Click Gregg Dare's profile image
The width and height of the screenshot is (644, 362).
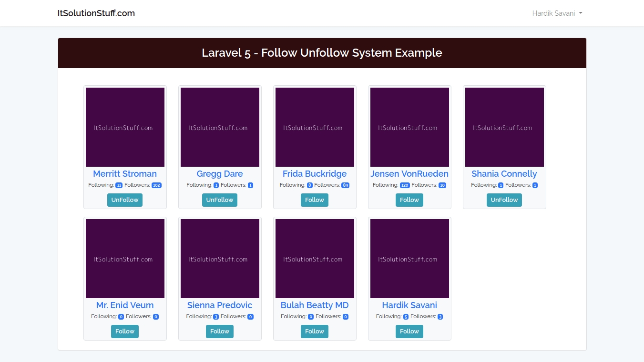(x=220, y=127)
